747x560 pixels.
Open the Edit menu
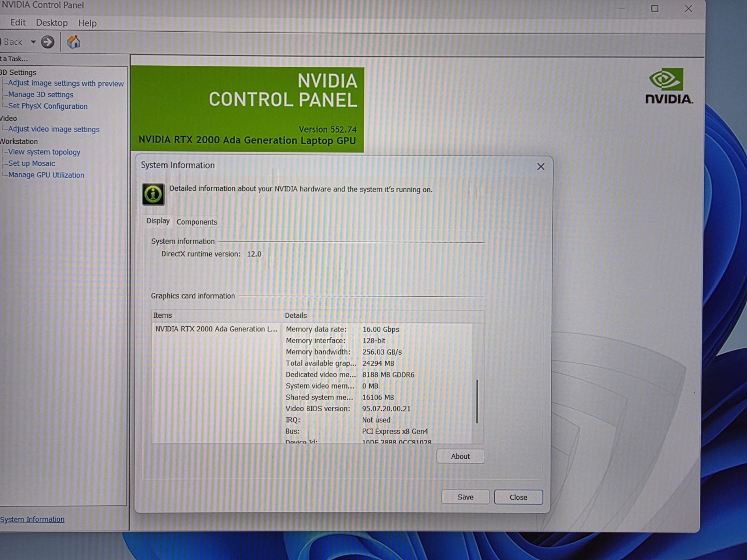tap(18, 22)
